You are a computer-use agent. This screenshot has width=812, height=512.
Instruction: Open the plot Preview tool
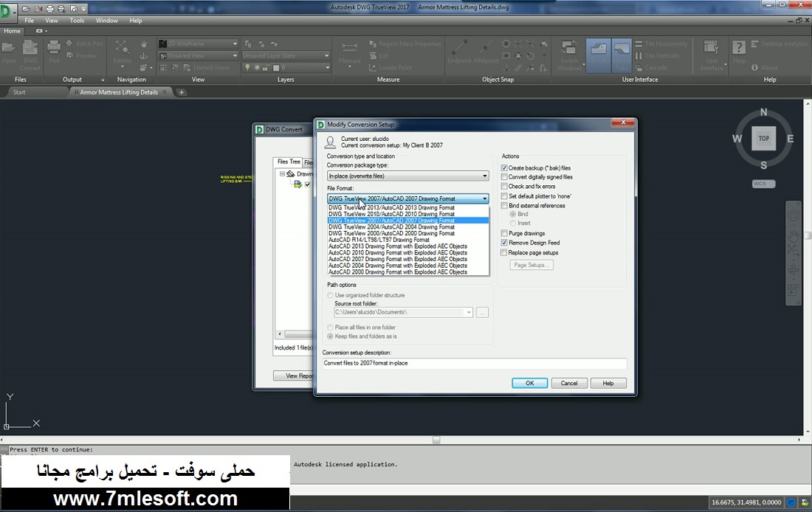pos(82,55)
